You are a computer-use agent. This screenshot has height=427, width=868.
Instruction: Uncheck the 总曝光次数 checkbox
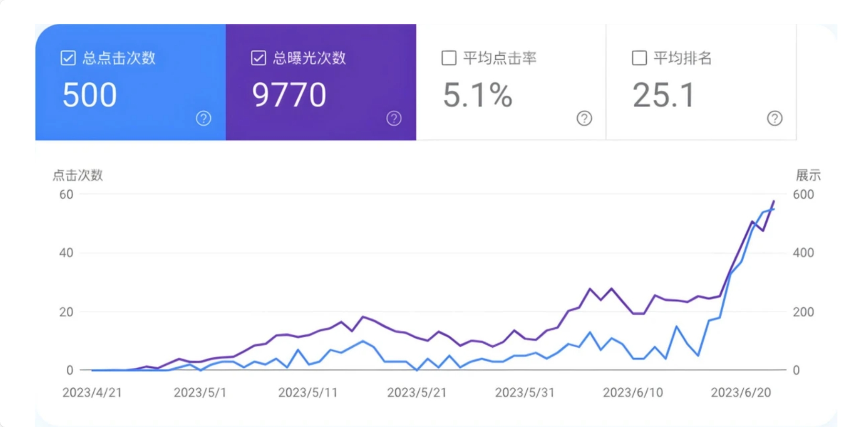point(258,58)
